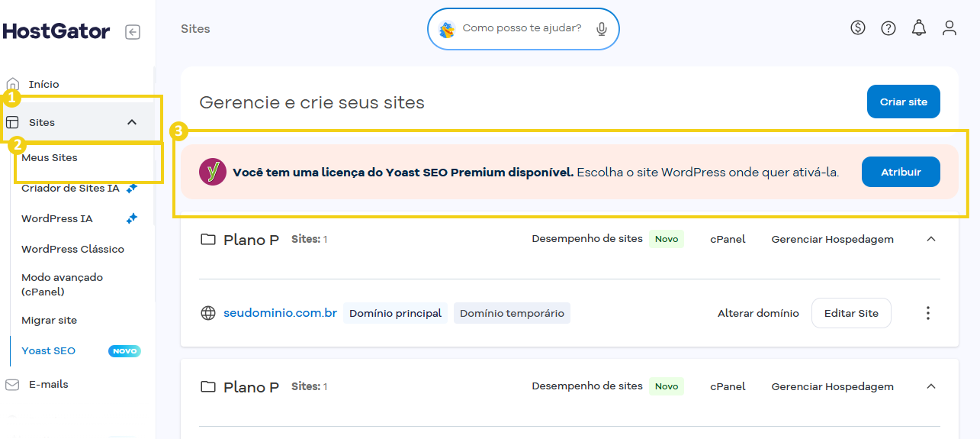Click the Atribuir button in Yoast banner
This screenshot has height=439, width=980.
click(901, 172)
